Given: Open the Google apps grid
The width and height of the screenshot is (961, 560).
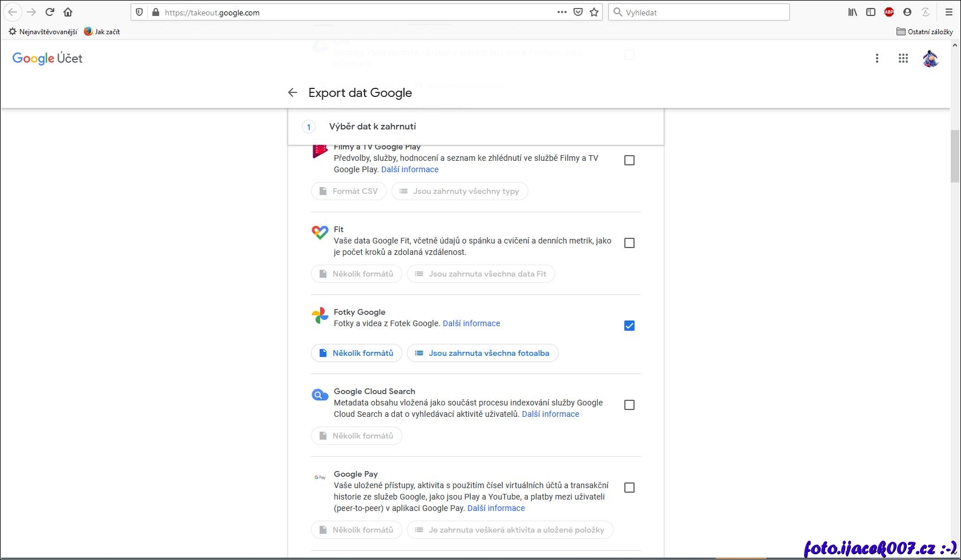Looking at the screenshot, I should click(903, 58).
